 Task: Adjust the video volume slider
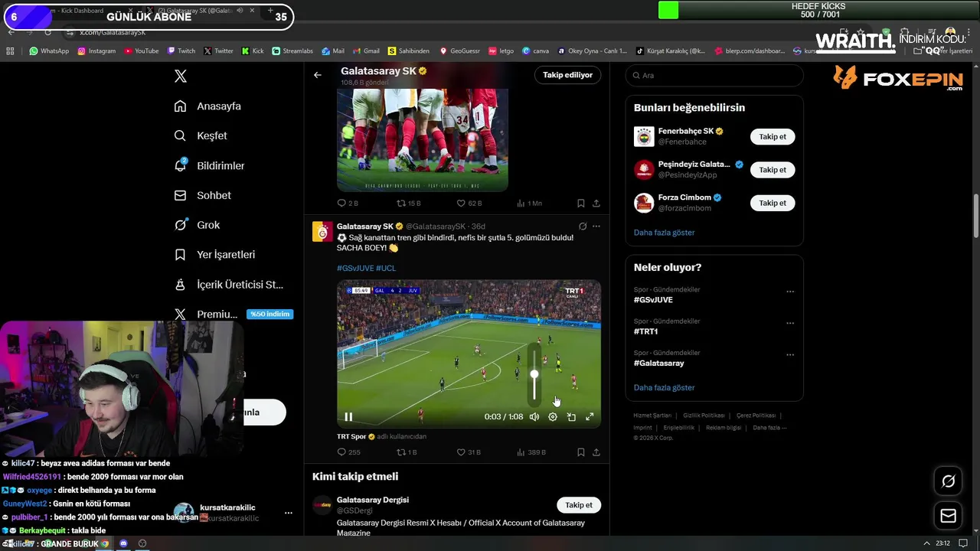pyautogui.click(x=534, y=374)
